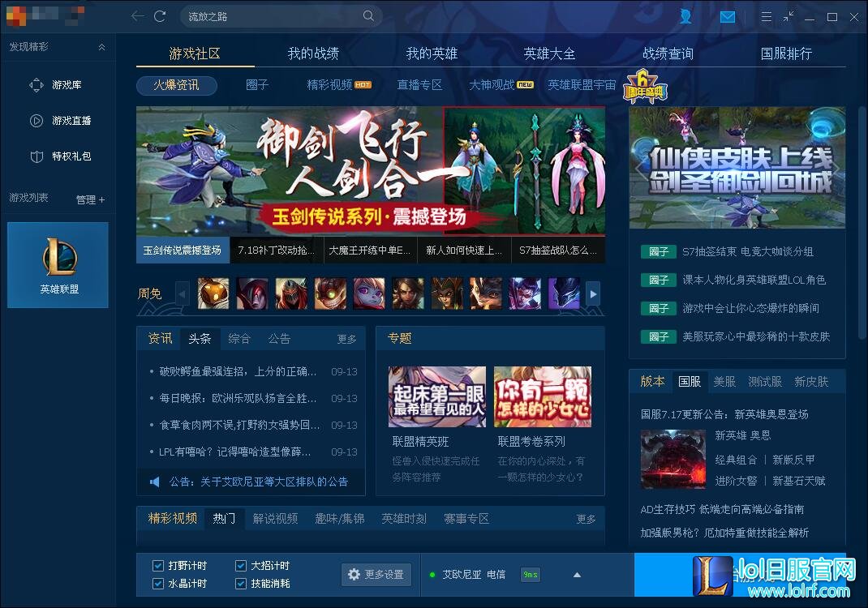Select 趣味/集锦 video tab
The image size is (868, 608).
coord(339,519)
